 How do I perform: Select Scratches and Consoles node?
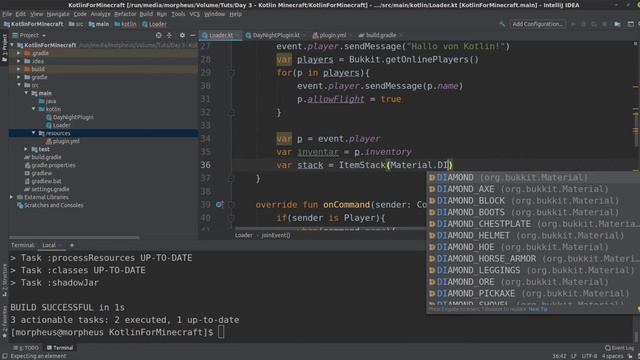point(50,205)
